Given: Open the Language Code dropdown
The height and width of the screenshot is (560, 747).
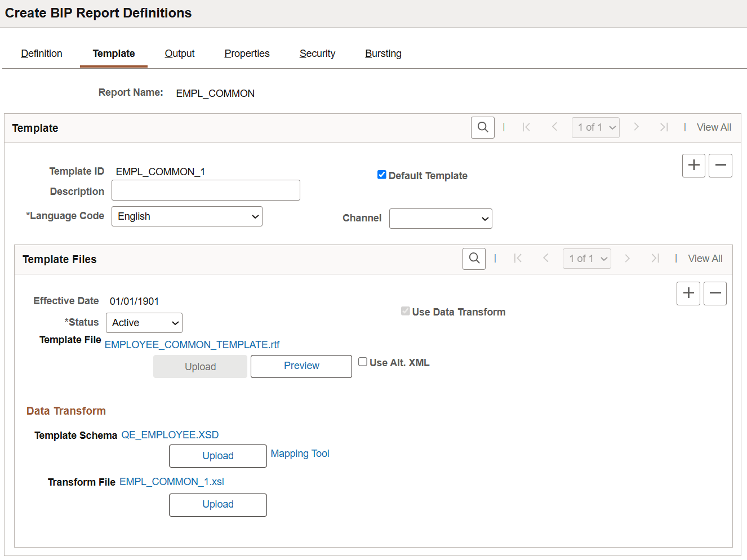Looking at the screenshot, I should tap(186, 216).
